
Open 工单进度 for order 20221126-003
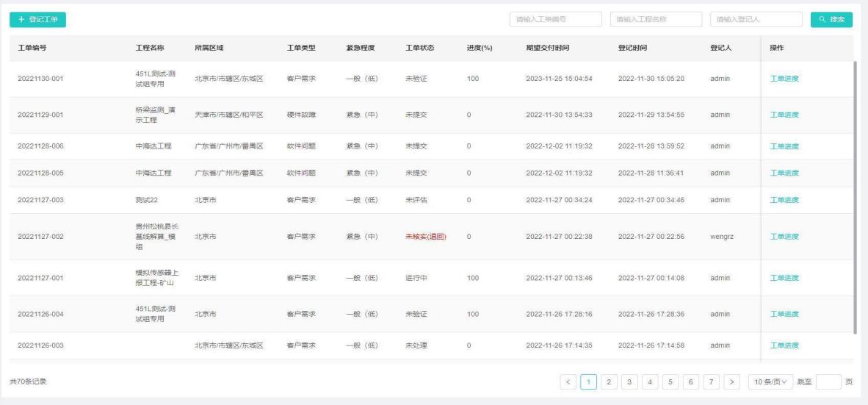[784, 345]
